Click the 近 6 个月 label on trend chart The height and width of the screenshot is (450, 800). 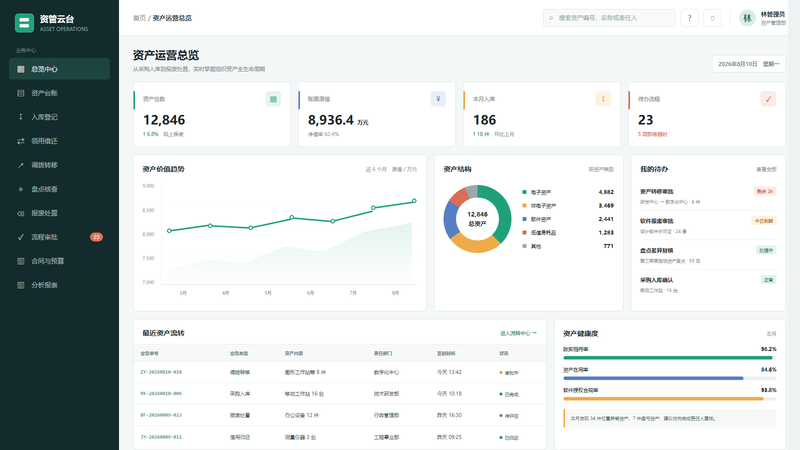click(x=376, y=169)
